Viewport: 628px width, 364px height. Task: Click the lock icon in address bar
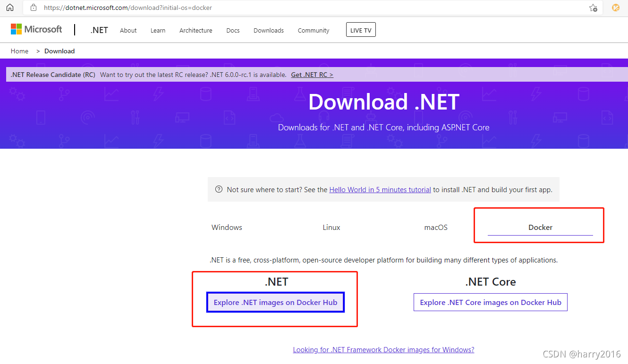tap(33, 8)
